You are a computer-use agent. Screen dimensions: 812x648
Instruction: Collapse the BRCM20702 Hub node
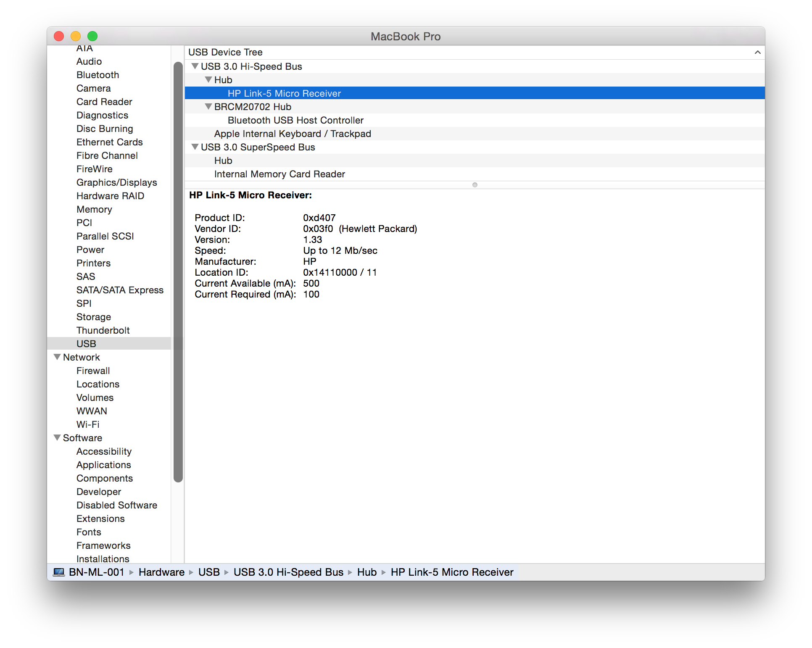tap(208, 107)
